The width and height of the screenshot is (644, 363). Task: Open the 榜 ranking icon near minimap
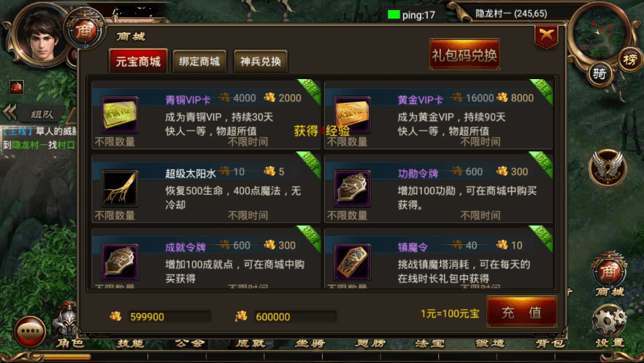[630, 60]
